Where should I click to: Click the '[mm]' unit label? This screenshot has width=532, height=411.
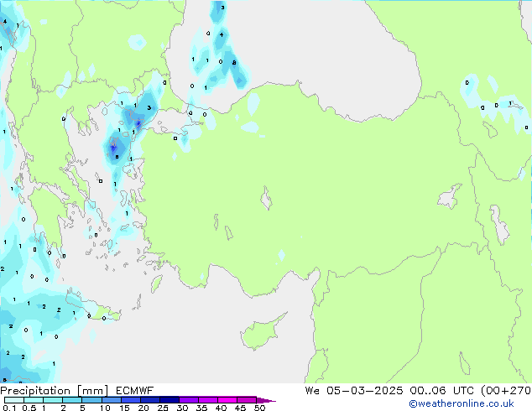point(92,391)
